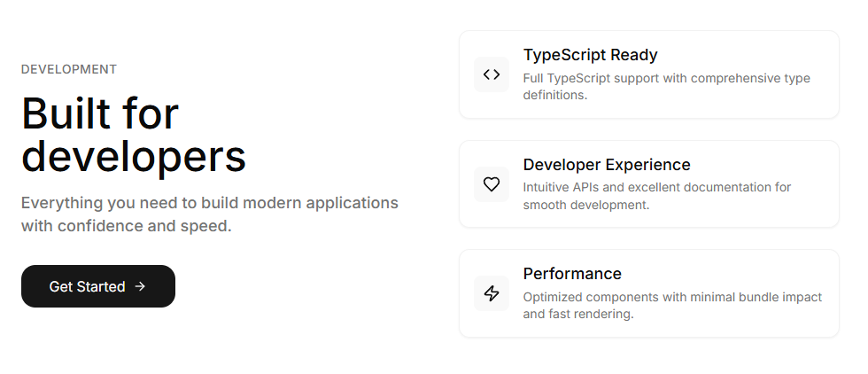
Task: Click the Performance heading
Action: click(x=572, y=274)
